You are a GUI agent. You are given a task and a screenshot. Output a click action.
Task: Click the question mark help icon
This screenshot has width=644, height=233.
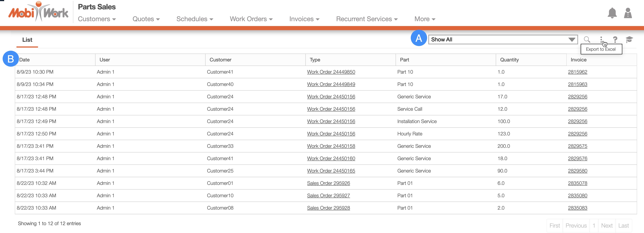tap(615, 40)
